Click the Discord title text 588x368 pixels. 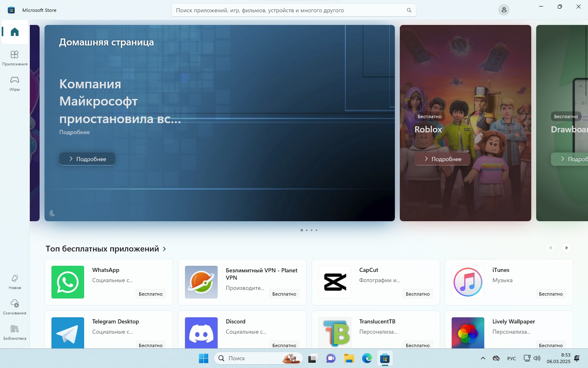[x=236, y=321]
